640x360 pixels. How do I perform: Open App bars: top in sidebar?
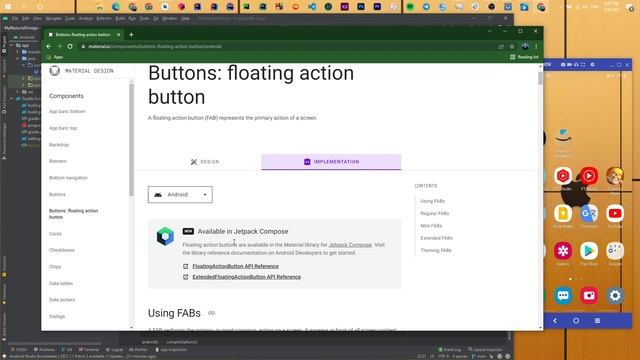click(63, 128)
